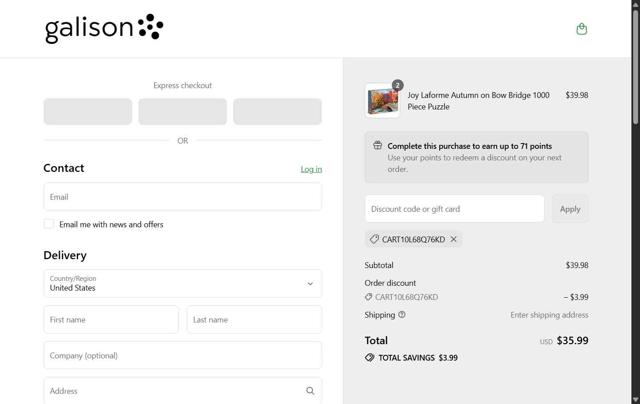
Task: Click the third express checkout button
Action: (278, 111)
